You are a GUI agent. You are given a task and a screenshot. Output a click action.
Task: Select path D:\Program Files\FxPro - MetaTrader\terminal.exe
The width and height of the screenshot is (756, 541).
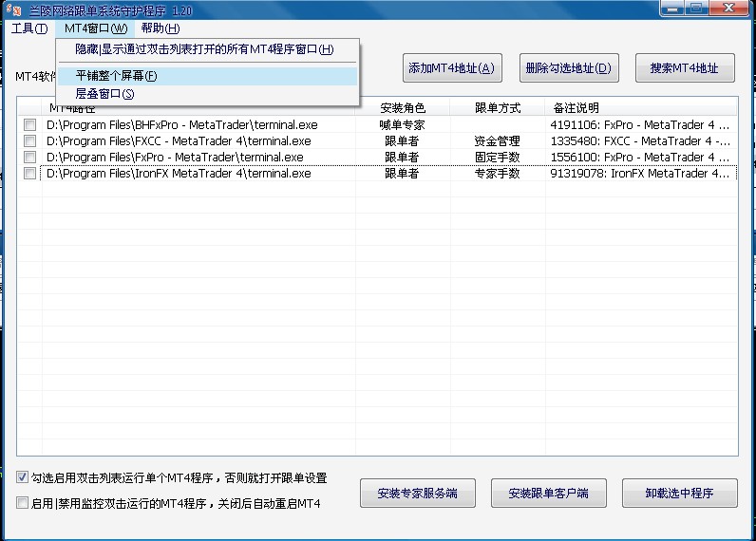pos(175,157)
